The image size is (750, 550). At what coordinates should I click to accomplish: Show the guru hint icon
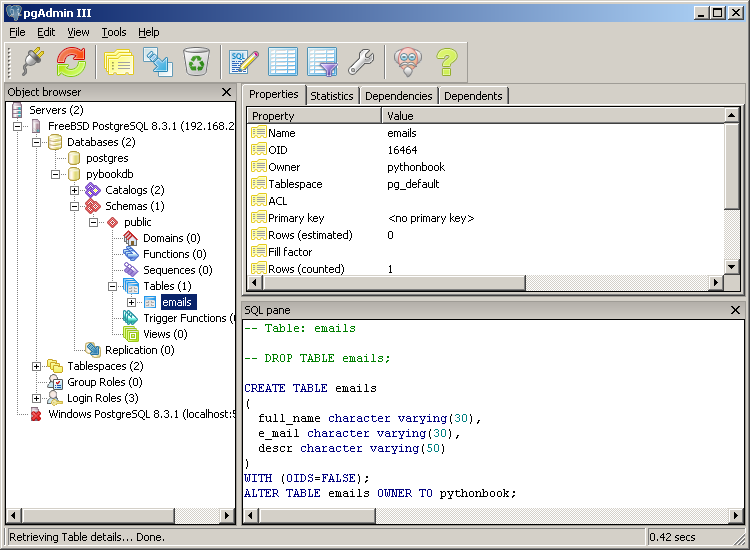(x=408, y=62)
